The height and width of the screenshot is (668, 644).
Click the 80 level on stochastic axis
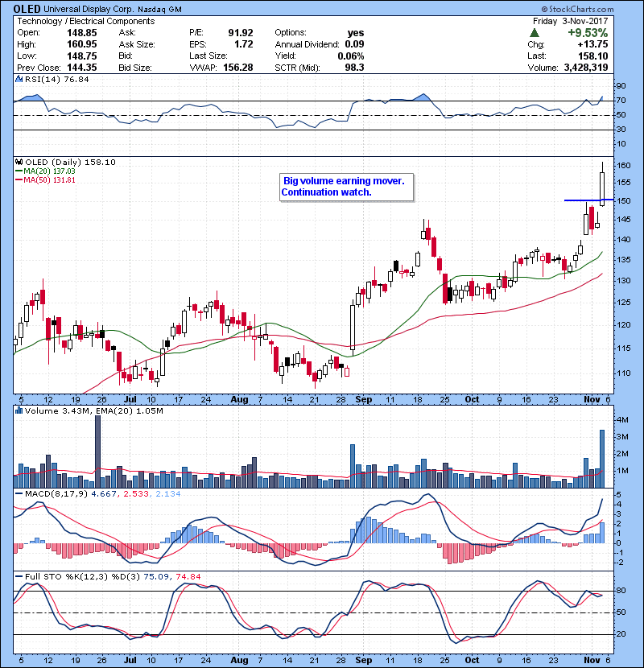[x=621, y=591]
